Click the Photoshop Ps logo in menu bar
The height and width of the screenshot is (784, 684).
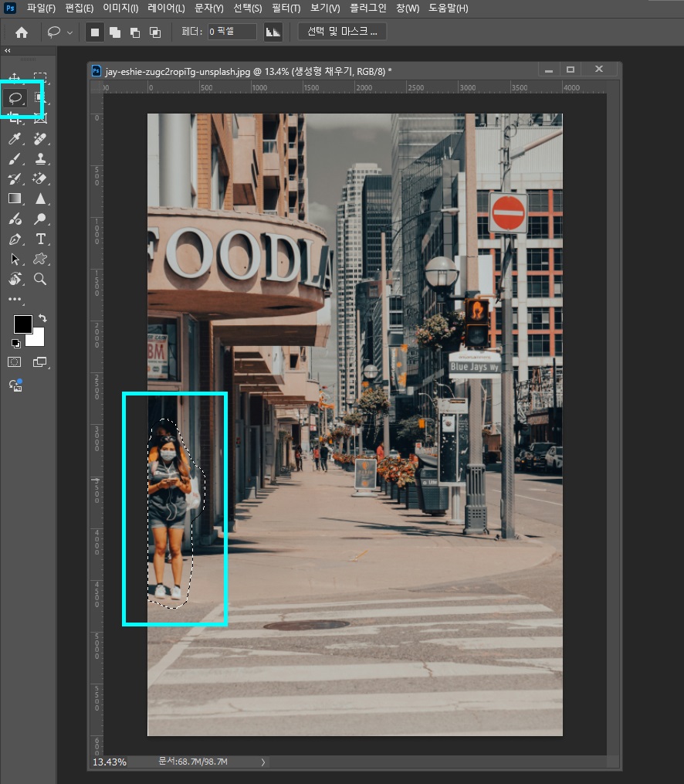(x=10, y=8)
